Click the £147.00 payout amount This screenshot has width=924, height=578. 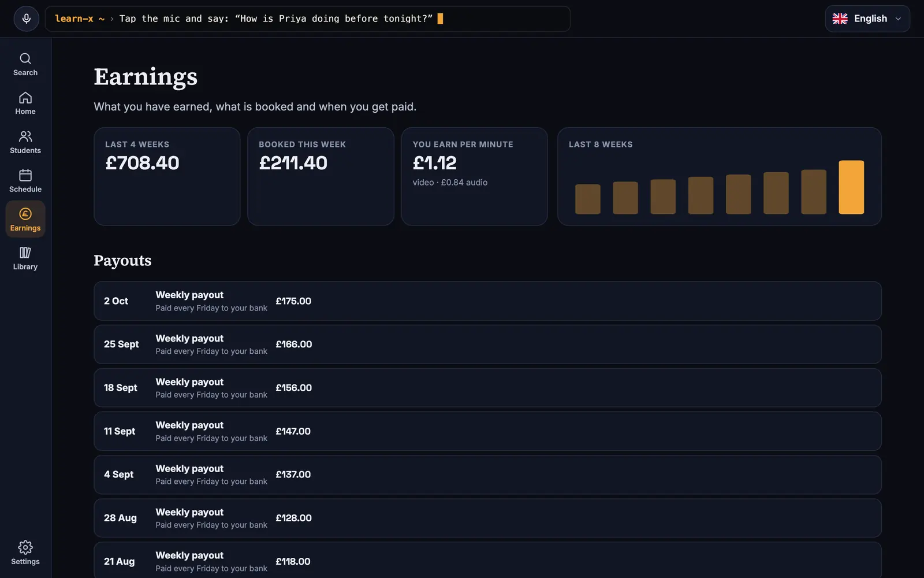tap(293, 431)
